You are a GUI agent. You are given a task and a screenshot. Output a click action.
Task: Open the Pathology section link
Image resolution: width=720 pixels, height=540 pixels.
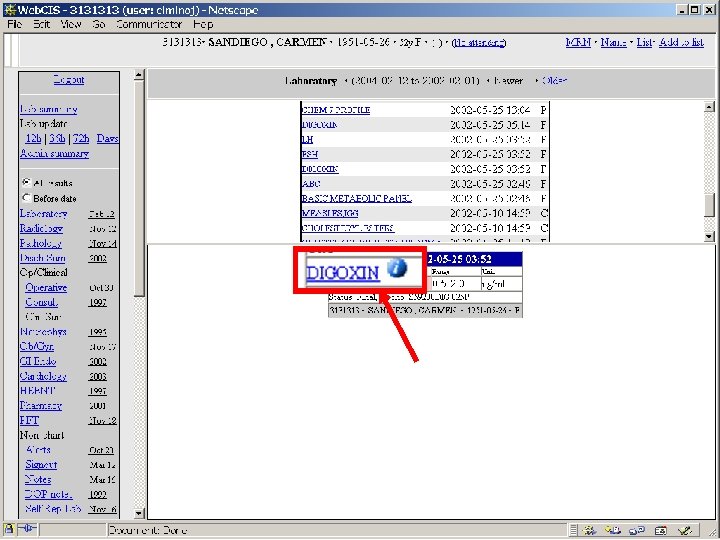(40, 243)
